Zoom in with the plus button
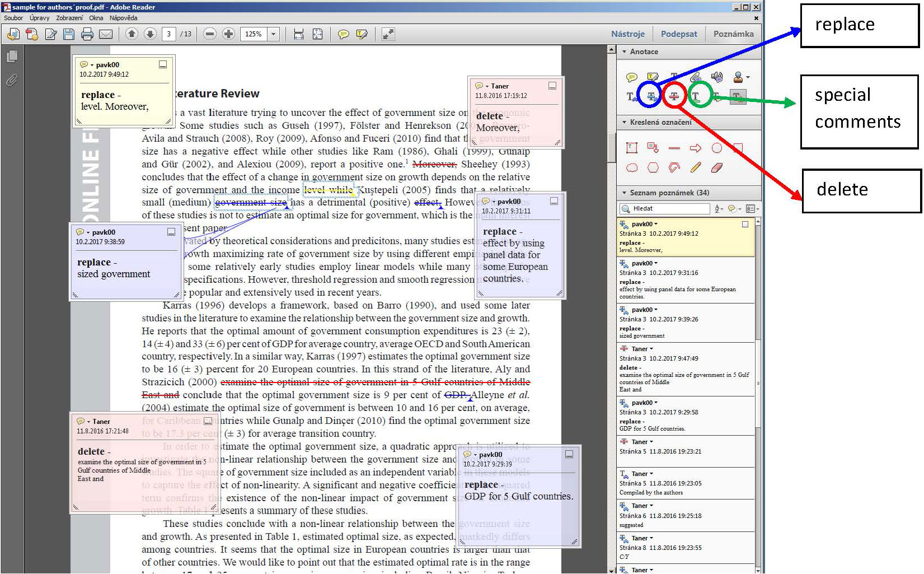The image size is (924, 574). (228, 34)
